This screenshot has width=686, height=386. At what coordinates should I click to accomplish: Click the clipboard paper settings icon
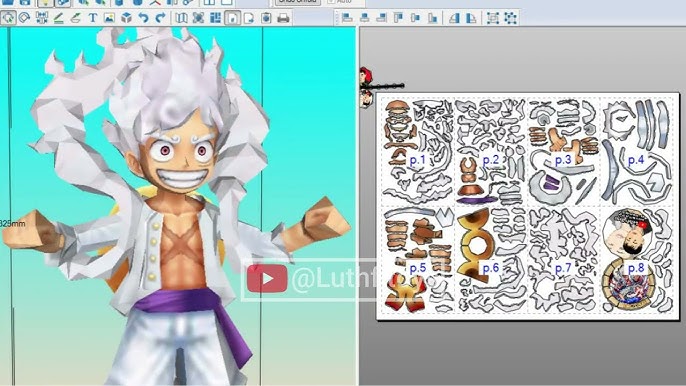point(266,18)
